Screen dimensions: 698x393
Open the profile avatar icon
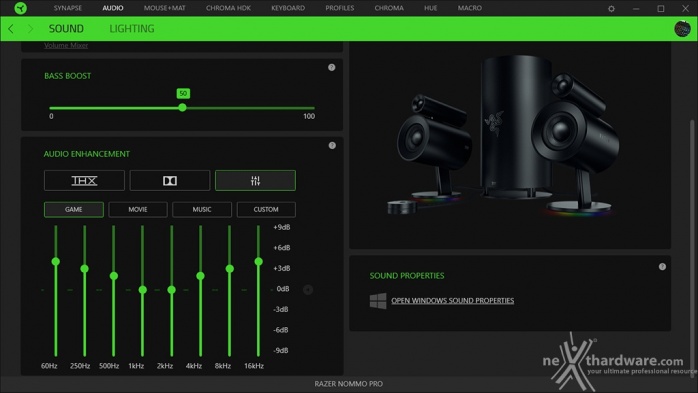(682, 29)
